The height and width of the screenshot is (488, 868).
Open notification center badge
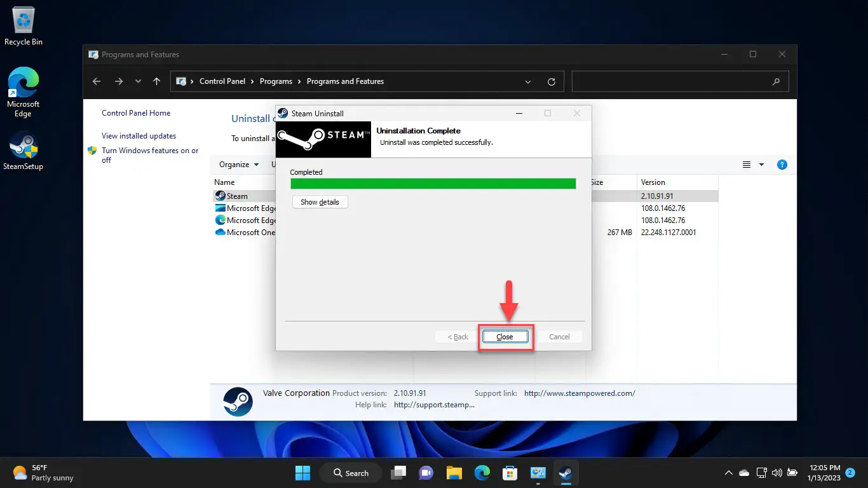click(850, 472)
